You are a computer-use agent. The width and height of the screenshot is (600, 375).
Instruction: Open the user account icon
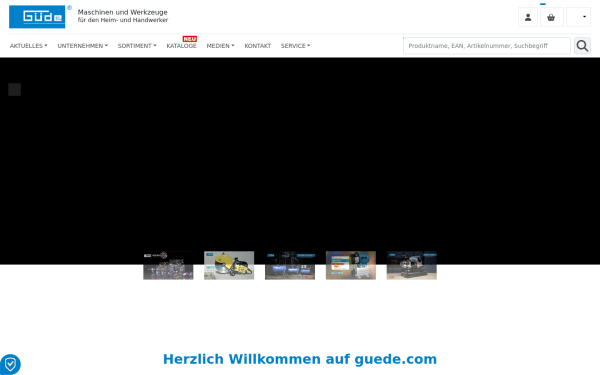click(x=528, y=17)
